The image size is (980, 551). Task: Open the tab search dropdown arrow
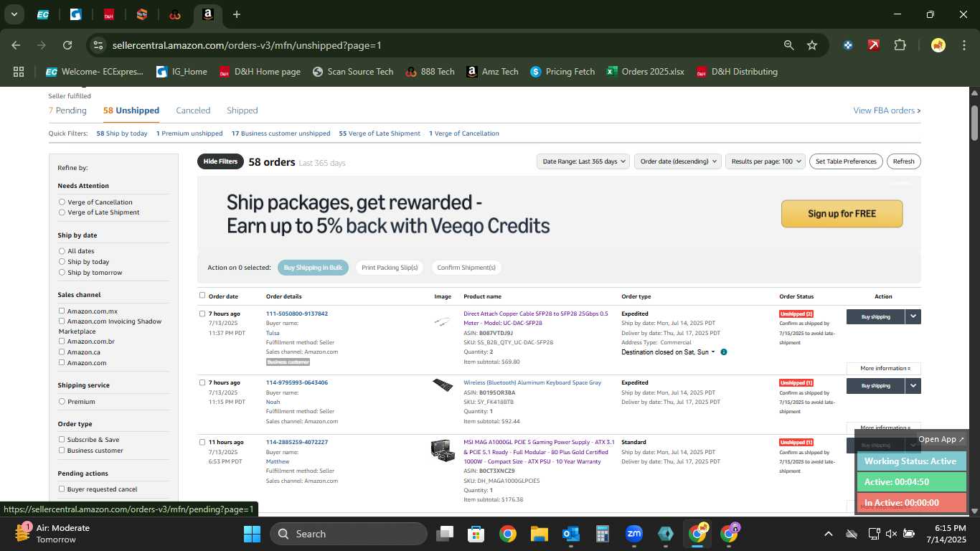pyautogui.click(x=14, y=14)
